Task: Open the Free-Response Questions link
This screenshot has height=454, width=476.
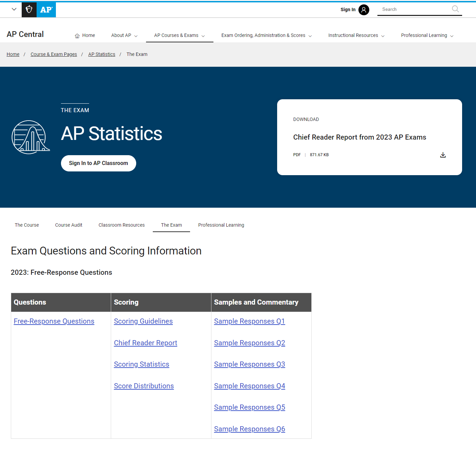Action: tap(54, 321)
